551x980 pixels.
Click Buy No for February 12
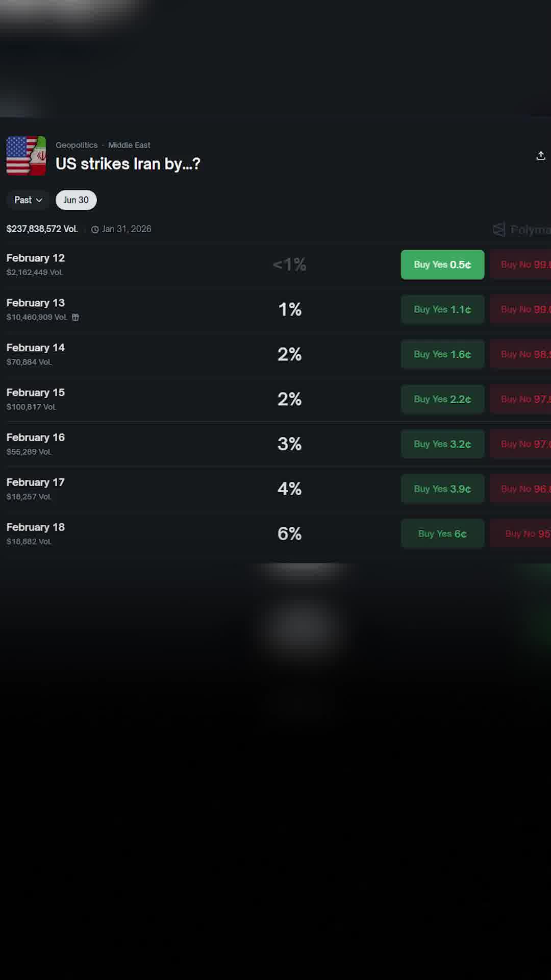coord(521,264)
